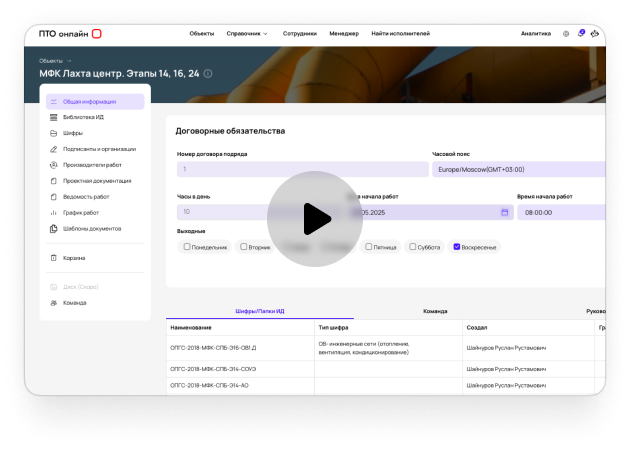Click the help icon next to Аналитика
Image resolution: width=630 pixels, height=452 pixels.
[566, 33]
